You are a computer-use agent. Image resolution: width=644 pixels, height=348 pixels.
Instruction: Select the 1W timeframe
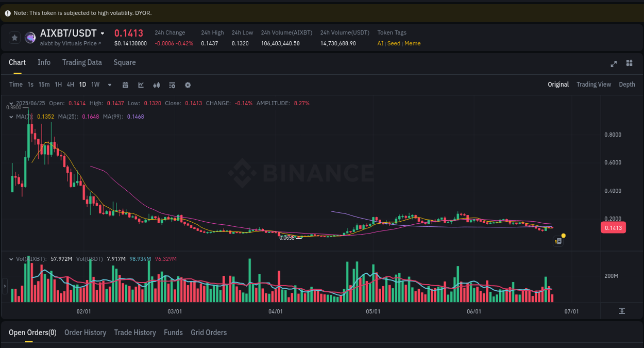[95, 84]
